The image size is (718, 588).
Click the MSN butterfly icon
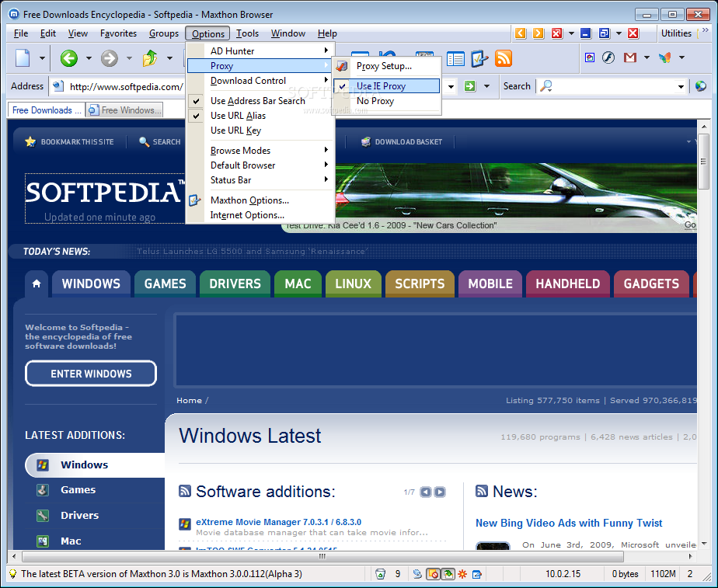pyautogui.click(x=665, y=57)
